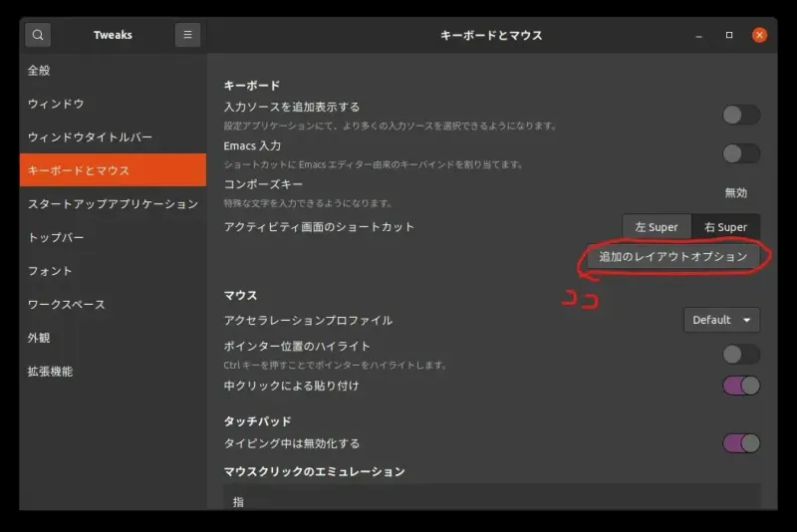Minimize the Tweaks window
Image resolution: width=797 pixels, height=532 pixels.
[699, 35]
